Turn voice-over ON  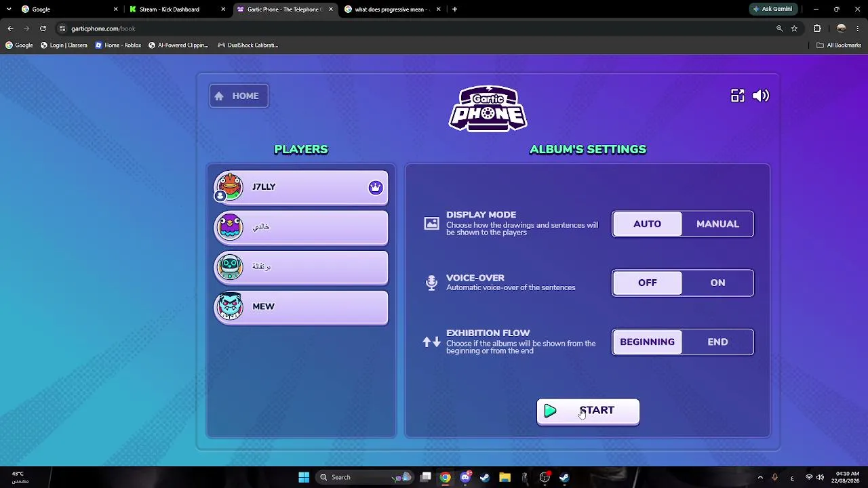[x=717, y=283]
